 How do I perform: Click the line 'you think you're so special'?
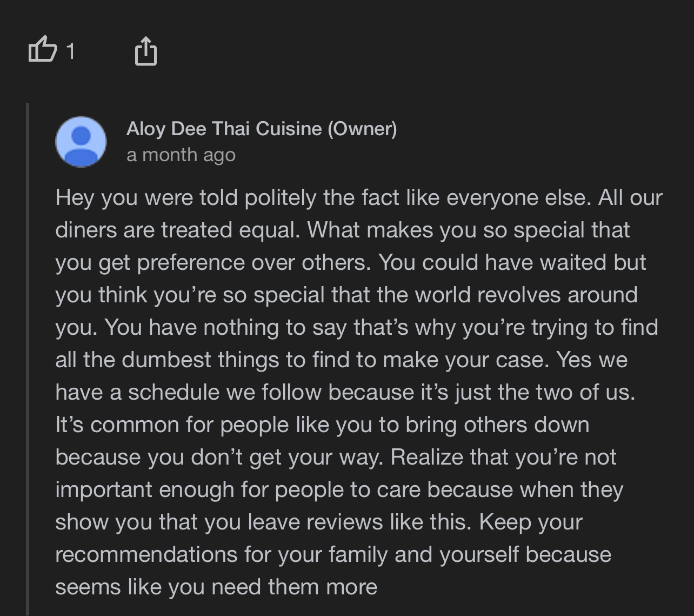coord(346,295)
